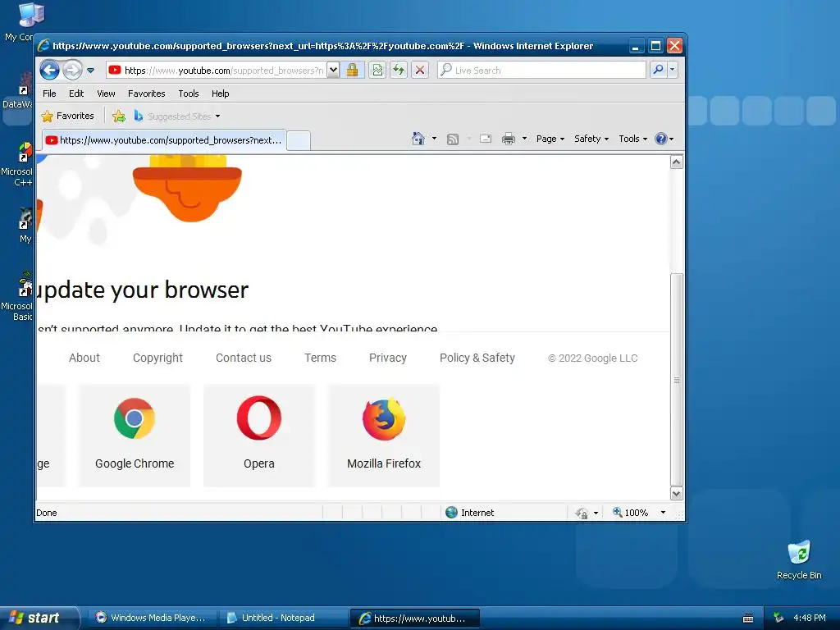Click the Back navigation arrow
Image resolution: width=840 pixels, height=630 pixels.
click(50, 70)
